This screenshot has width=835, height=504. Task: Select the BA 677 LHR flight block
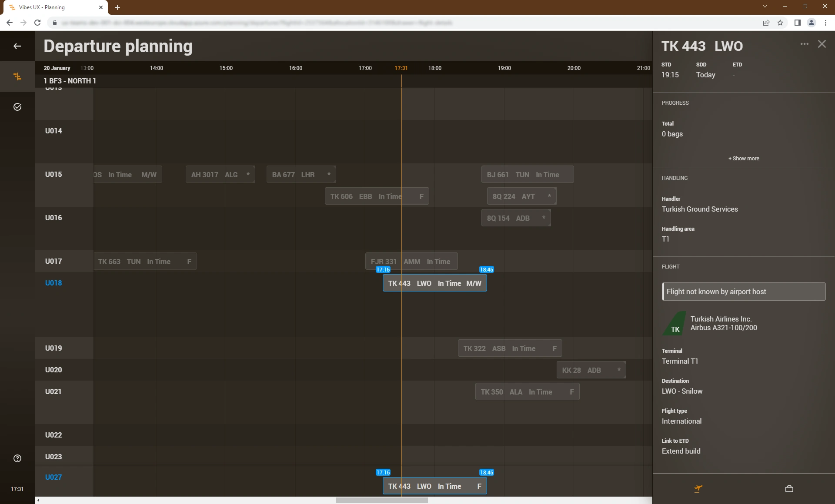coord(301,175)
